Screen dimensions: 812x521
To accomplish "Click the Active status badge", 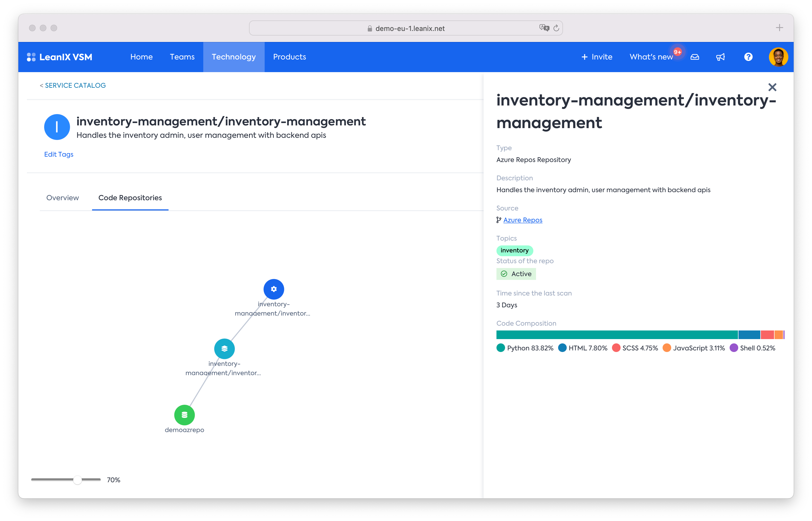I will [516, 274].
